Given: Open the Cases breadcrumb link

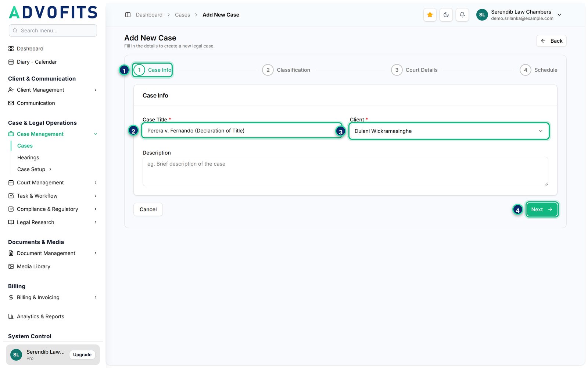Looking at the screenshot, I should (183, 15).
